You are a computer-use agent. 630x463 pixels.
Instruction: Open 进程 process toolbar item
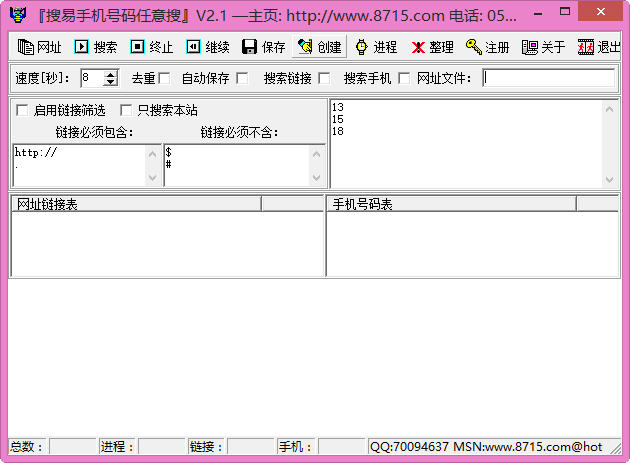coord(376,47)
